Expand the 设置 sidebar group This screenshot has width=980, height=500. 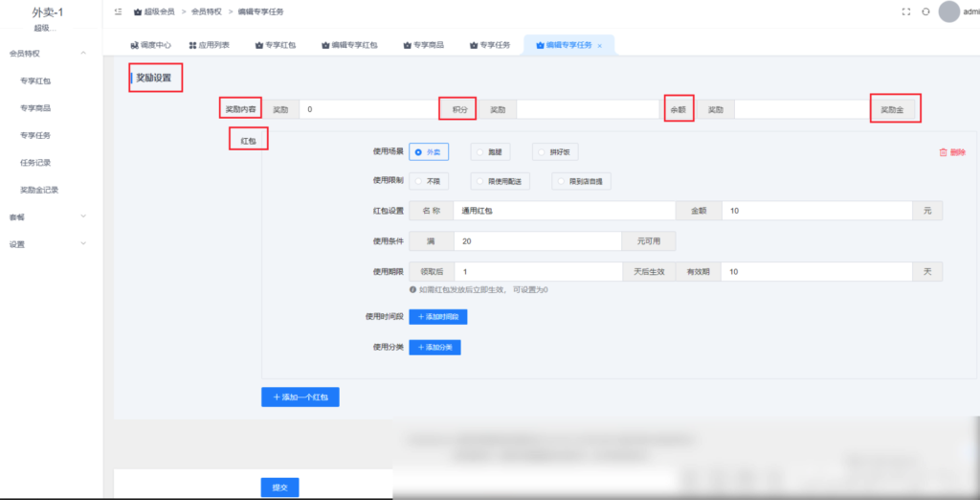point(48,244)
